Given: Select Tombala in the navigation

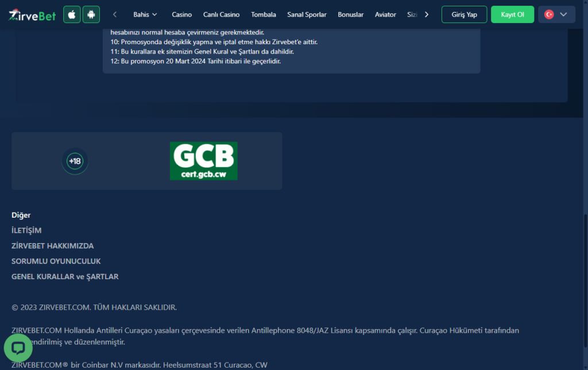Looking at the screenshot, I should pos(264,14).
